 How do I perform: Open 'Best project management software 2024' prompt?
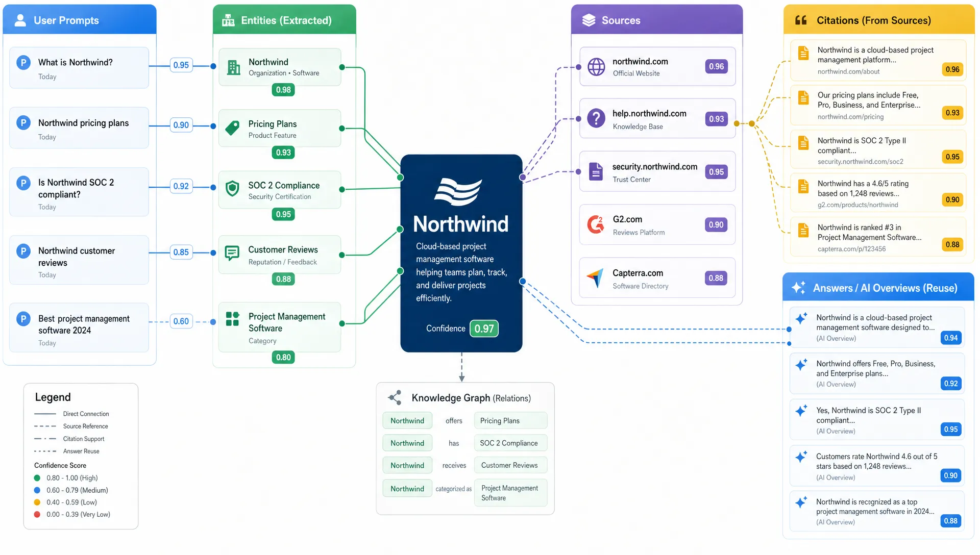coord(79,327)
